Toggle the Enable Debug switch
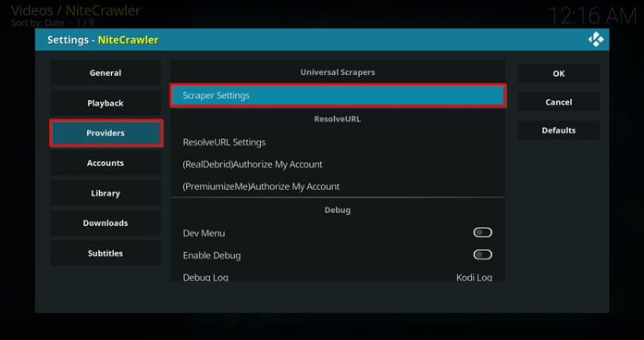This screenshot has height=340, width=644. point(483,255)
